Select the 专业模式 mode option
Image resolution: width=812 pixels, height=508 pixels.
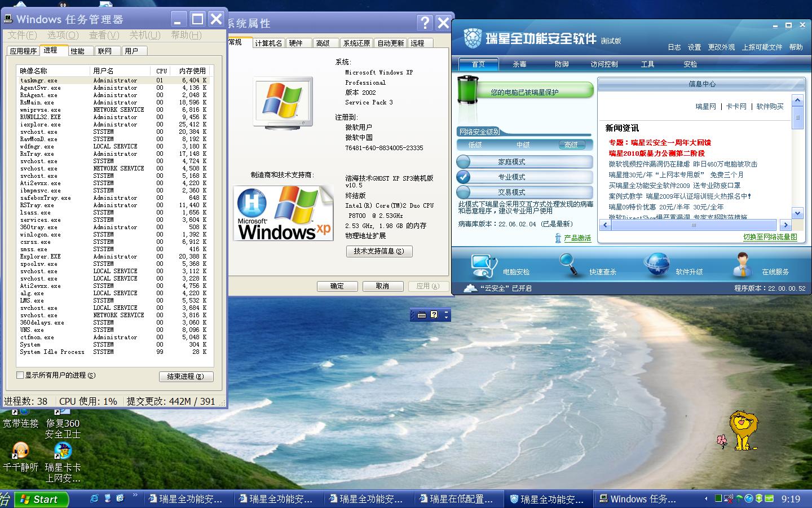tap(524, 177)
